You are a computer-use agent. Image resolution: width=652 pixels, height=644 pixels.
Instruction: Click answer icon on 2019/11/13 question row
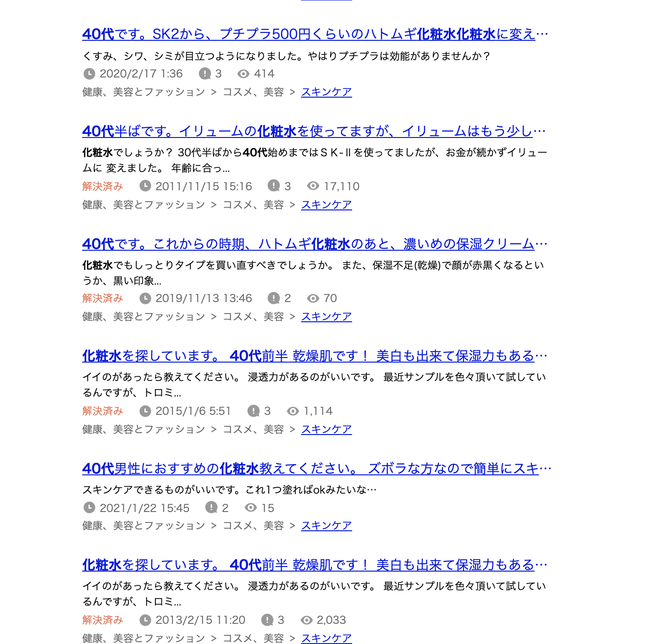(274, 298)
